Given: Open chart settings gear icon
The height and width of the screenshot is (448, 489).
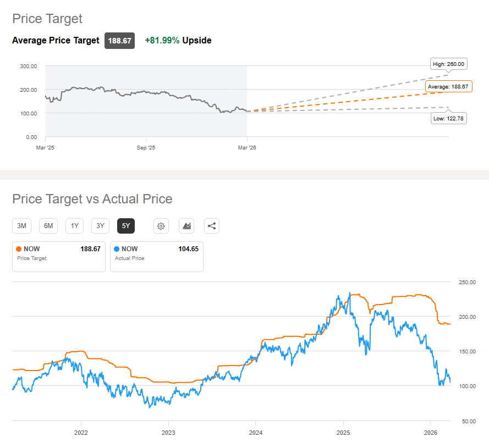Looking at the screenshot, I should pos(161,225).
